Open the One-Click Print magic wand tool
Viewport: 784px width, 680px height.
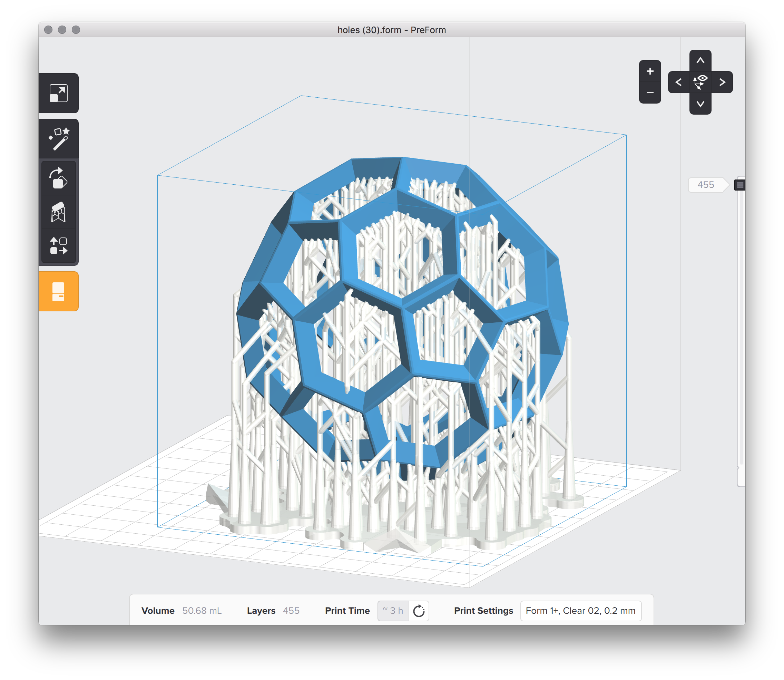(60, 138)
